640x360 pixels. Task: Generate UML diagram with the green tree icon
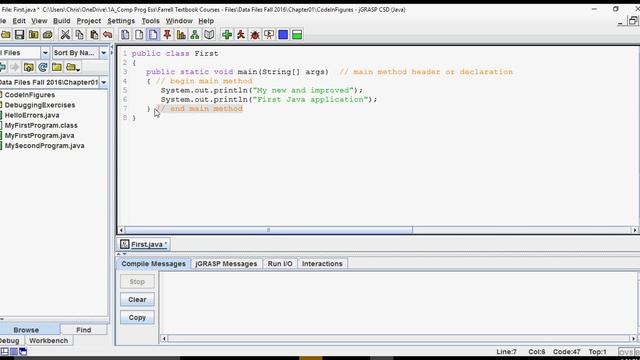[x=195, y=35]
